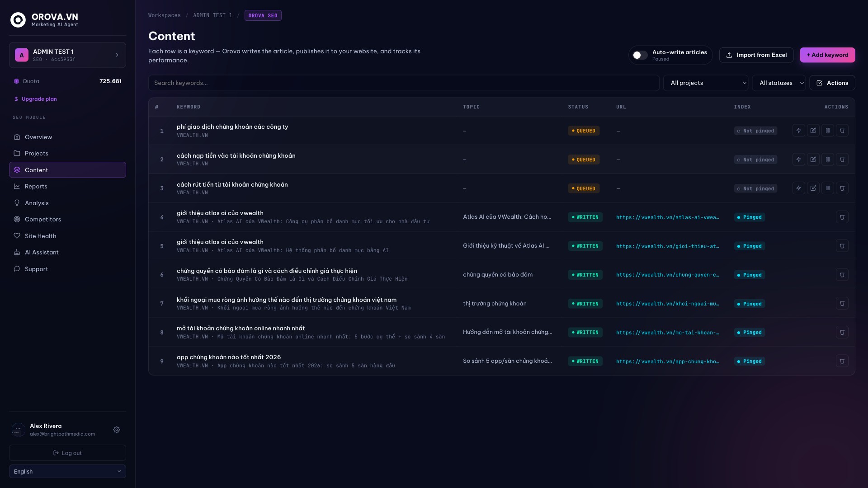Click topic 'thị trường chứng khoán'
This screenshot has width=868, height=488.
tap(495, 304)
